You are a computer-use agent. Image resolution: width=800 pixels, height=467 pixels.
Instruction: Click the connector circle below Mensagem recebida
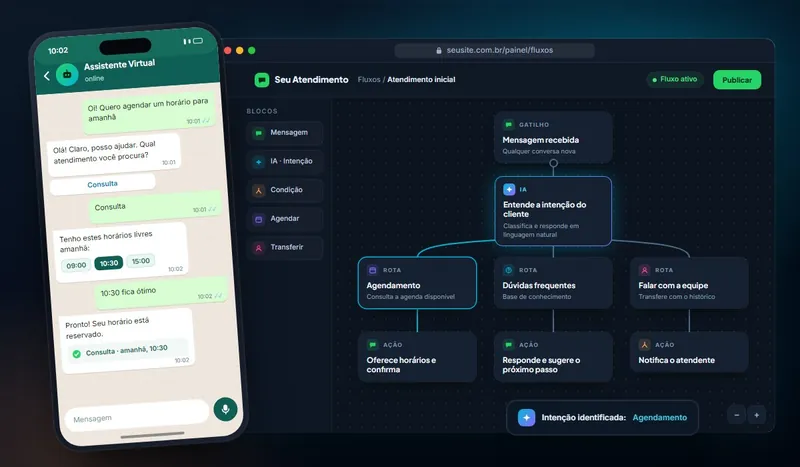553,163
